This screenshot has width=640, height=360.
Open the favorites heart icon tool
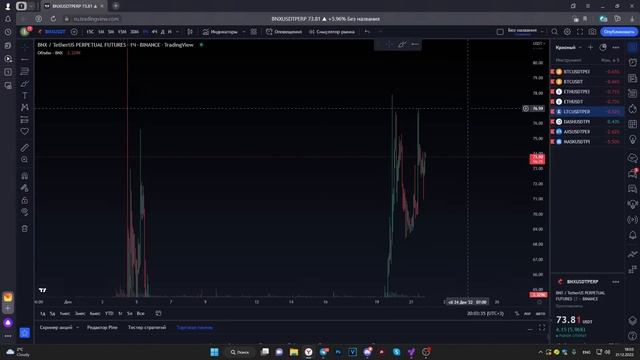coord(25,131)
